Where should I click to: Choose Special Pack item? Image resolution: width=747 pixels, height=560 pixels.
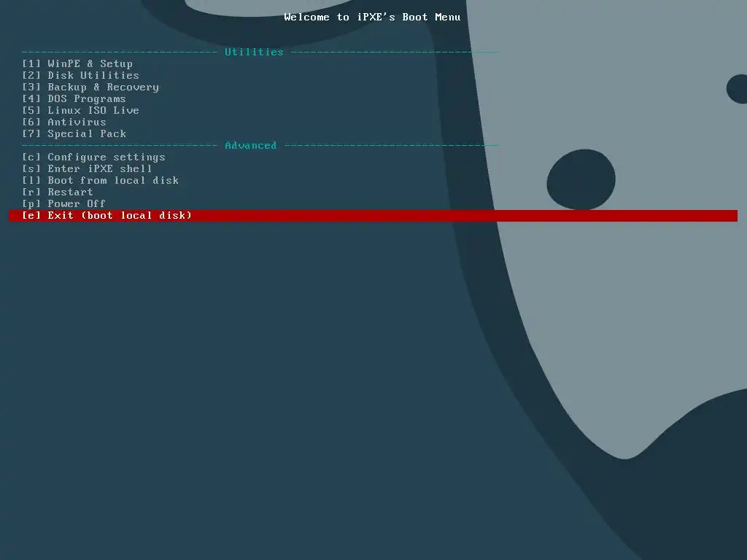74,134
